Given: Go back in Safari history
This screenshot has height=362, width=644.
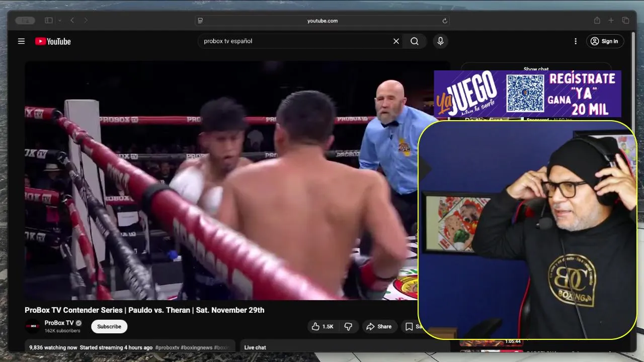Looking at the screenshot, I should 72,21.
